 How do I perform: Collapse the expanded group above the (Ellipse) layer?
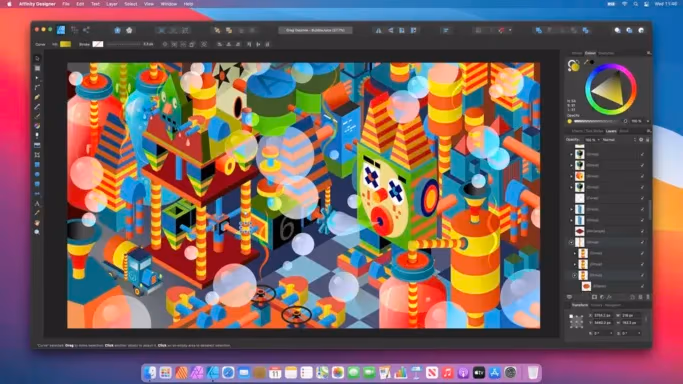tap(574, 275)
